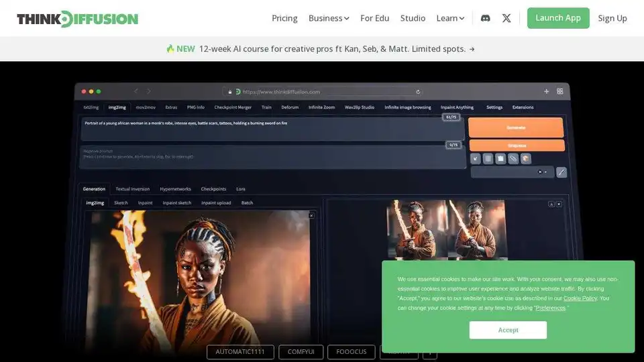Screen dimensions: 644x362
Task: Click the plus icon in mockup browser
Action: (x=546, y=92)
